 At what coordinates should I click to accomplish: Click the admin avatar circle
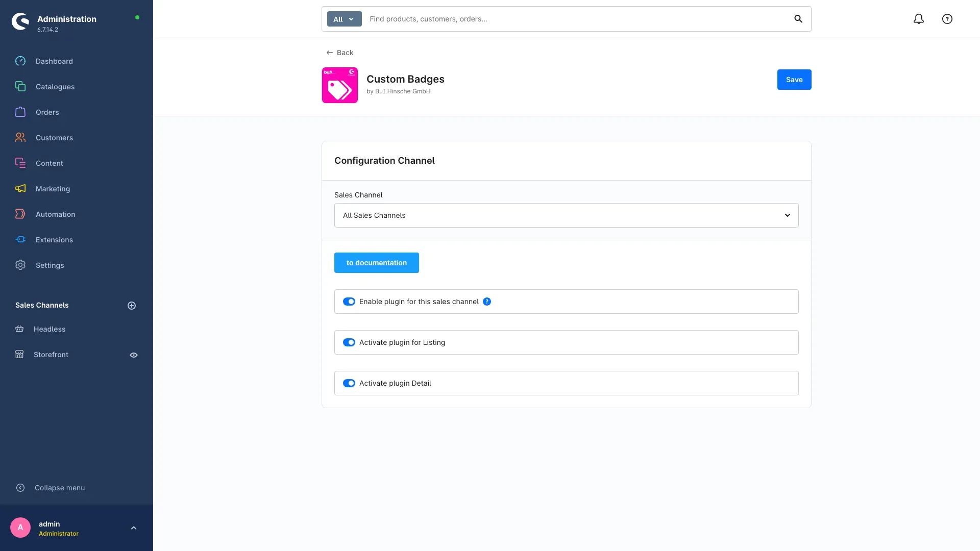[20, 528]
